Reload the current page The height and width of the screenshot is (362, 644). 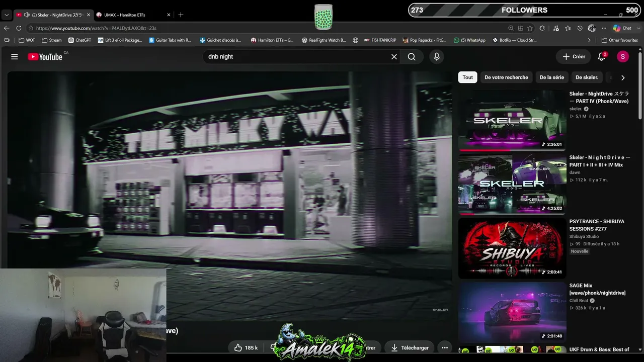click(19, 28)
